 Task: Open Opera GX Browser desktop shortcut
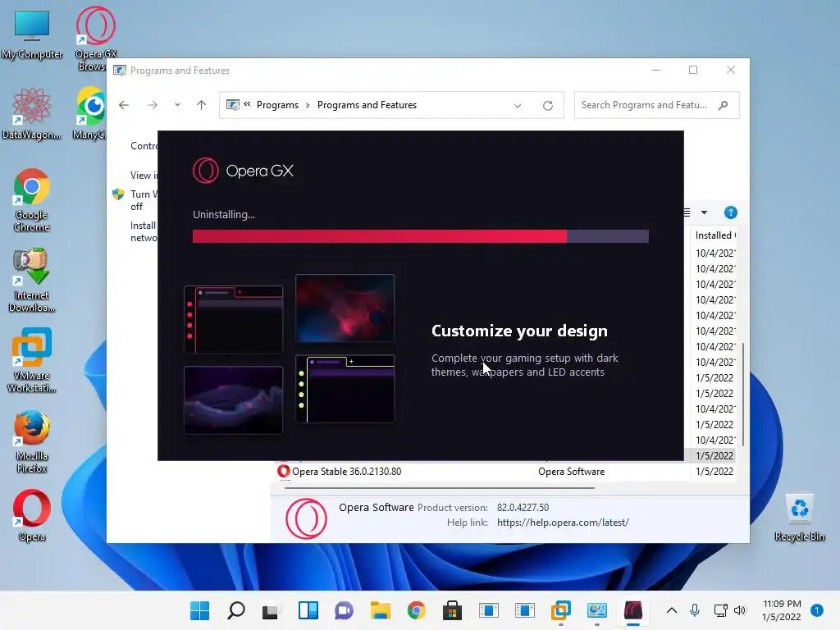click(95, 38)
